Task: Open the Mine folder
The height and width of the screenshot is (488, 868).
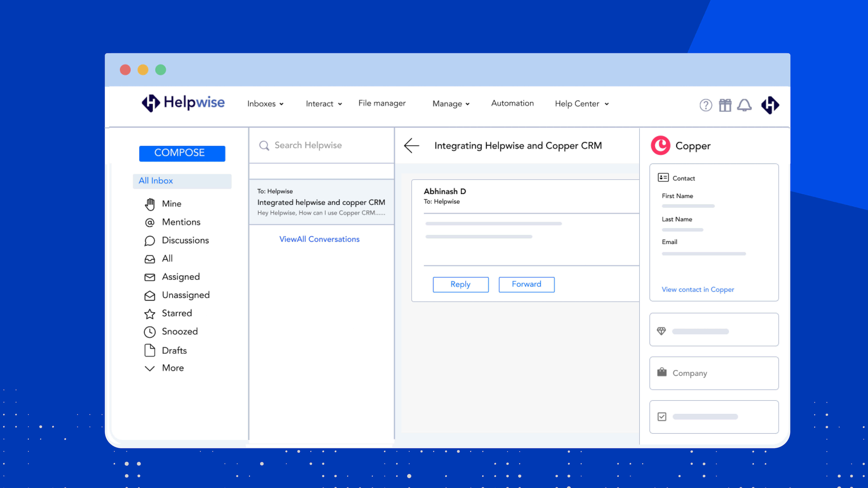Action: point(172,204)
